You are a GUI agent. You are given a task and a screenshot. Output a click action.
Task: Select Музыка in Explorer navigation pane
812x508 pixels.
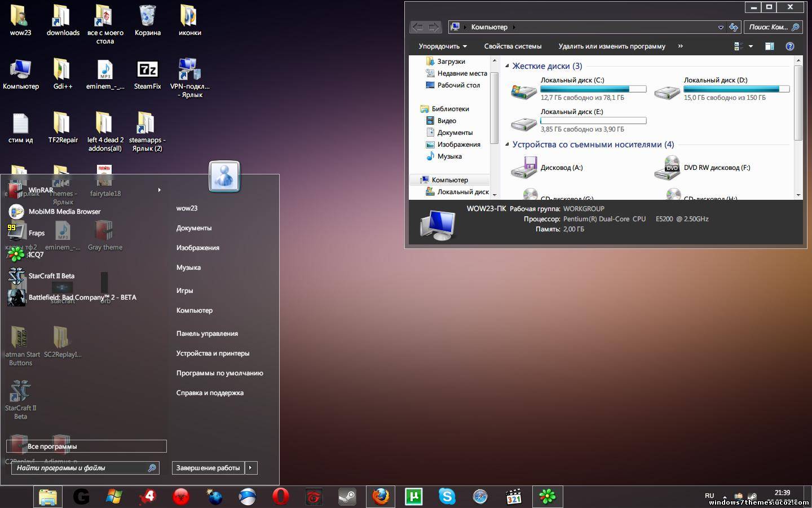[449, 156]
